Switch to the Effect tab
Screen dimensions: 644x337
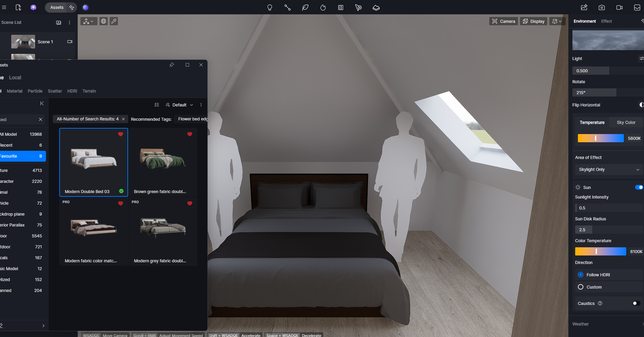coord(606,21)
